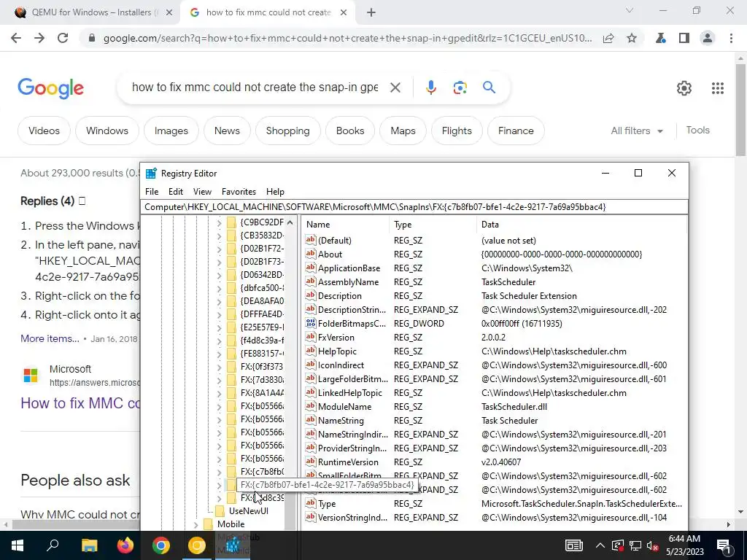Sort registry values by Type column
This screenshot has width=747, height=560.
coord(433,225)
